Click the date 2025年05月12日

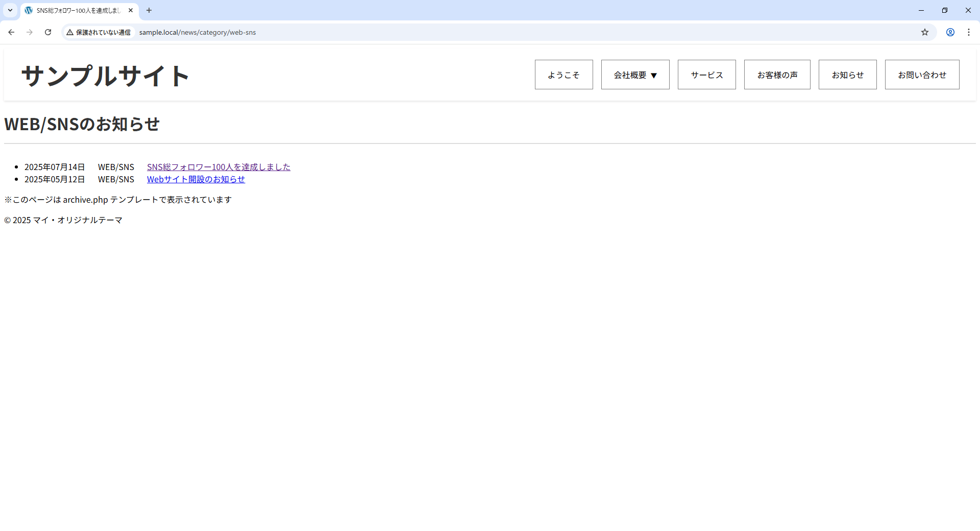click(x=55, y=179)
